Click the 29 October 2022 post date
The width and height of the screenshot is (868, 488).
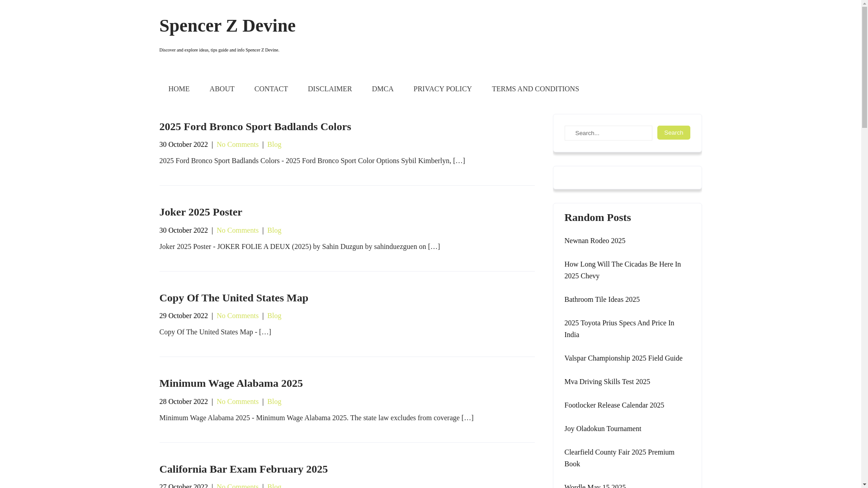(184, 316)
